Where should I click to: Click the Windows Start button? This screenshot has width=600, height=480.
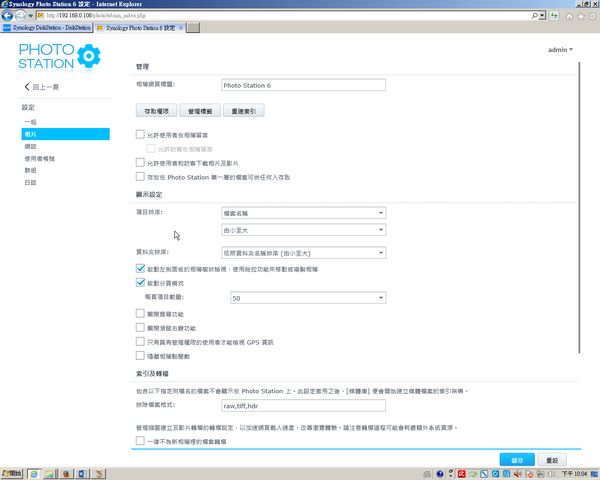tap(13, 473)
